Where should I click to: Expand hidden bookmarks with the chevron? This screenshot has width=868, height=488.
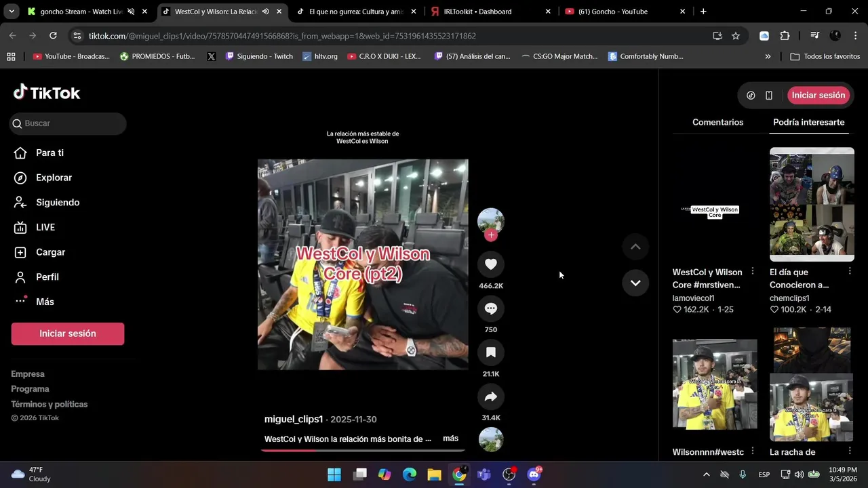[x=768, y=56]
